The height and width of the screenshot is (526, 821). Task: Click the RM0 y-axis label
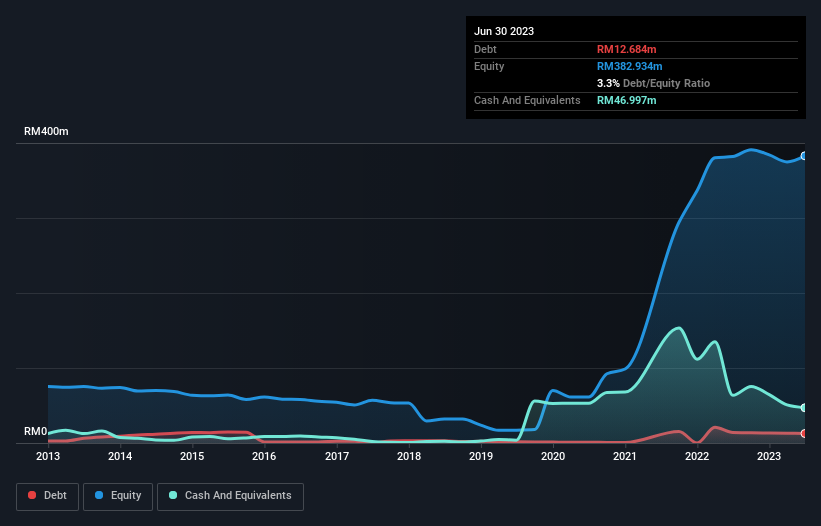(36, 432)
